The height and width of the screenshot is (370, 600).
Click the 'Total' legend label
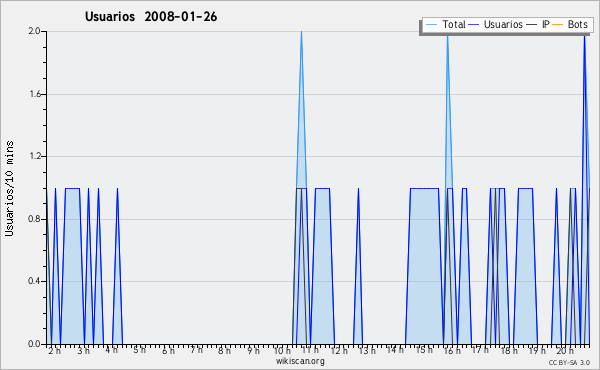point(454,24)
